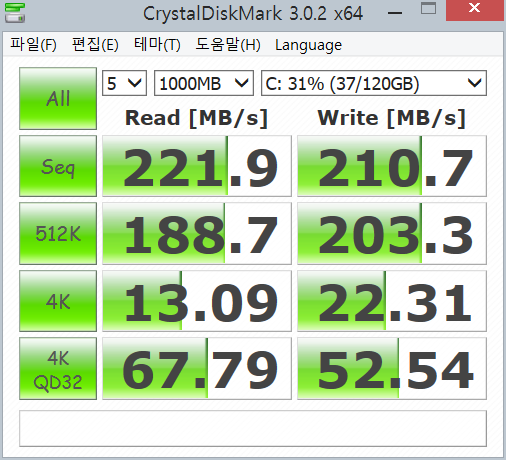Viewport: 506px width, 460px height.
Task: Open the 파일(F) menu
Action: [33, 45]
